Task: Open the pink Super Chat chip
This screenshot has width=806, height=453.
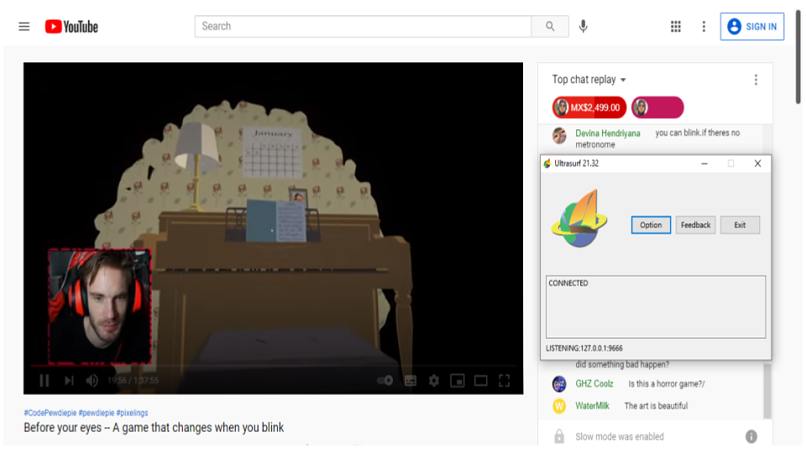Action: 657,107
